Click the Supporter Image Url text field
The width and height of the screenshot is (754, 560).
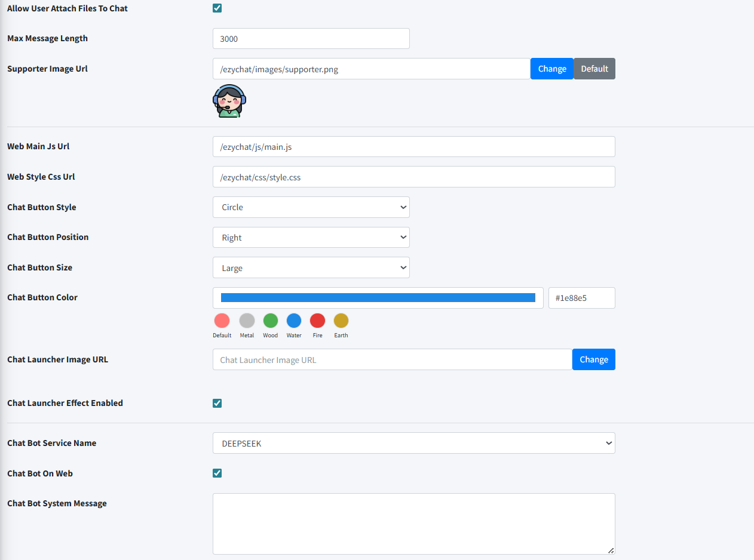tap(372, 69)
